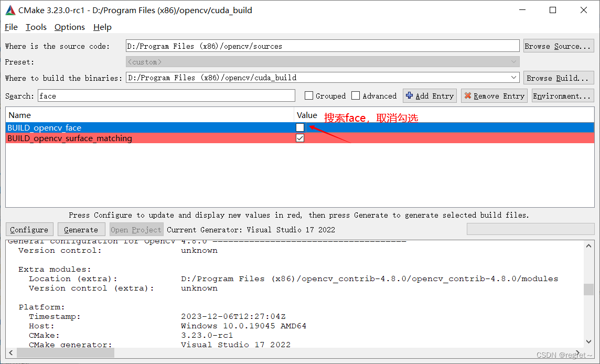Open the Preset dropdown
Viewport: 600px width, 364px height.
(x=514, y=61)
